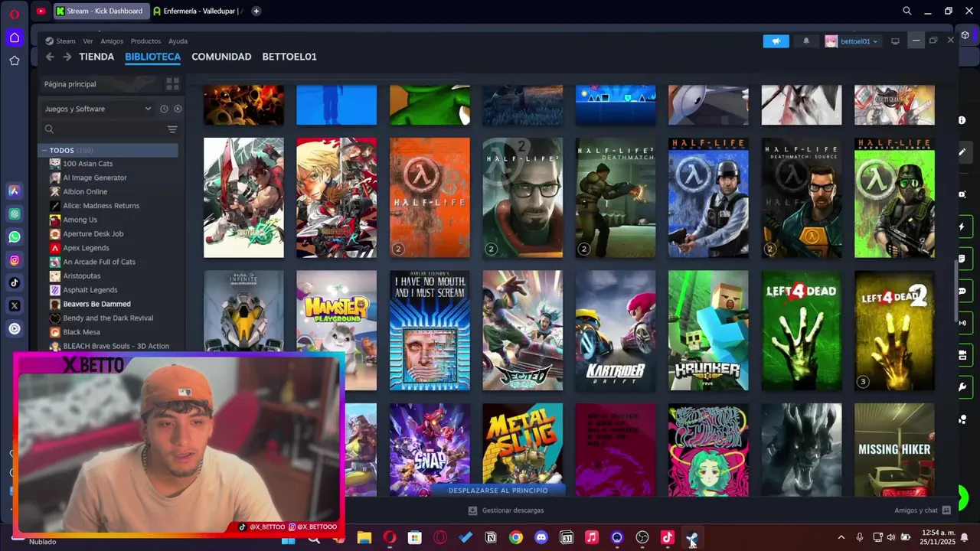This screenshot has width=980, height=551.
Task: Select Beavers Be Dammed in list
Action: tap(96, 304)
